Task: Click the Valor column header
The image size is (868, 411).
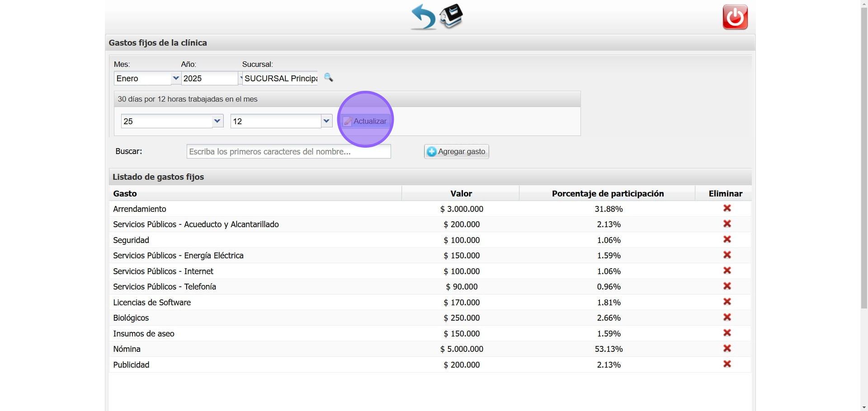Action: [x=461, y=194]
